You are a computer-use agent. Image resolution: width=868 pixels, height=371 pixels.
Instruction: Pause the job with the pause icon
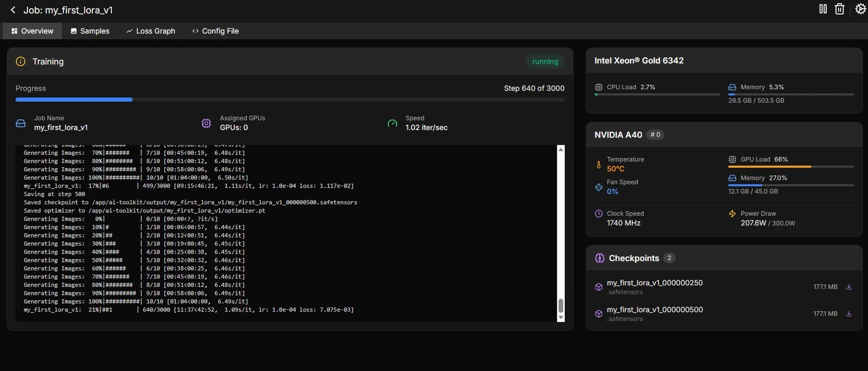(x=823, y=9)
